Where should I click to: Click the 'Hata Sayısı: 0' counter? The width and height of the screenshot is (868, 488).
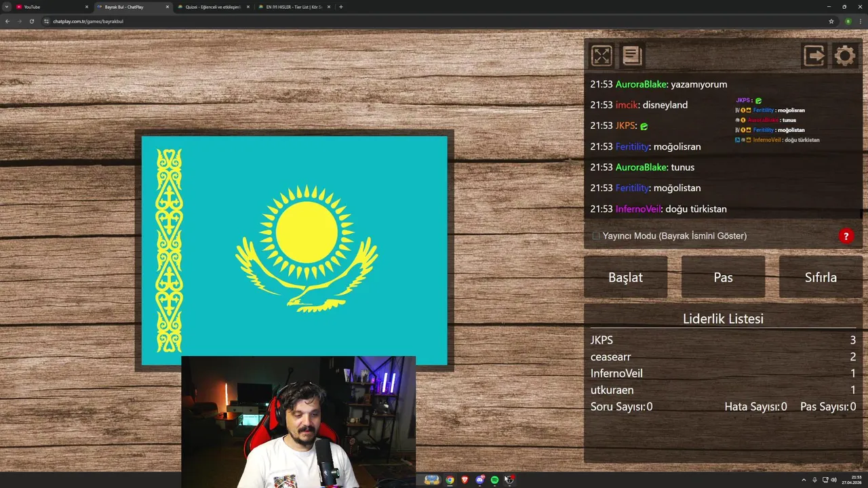(x=755, y=407)
